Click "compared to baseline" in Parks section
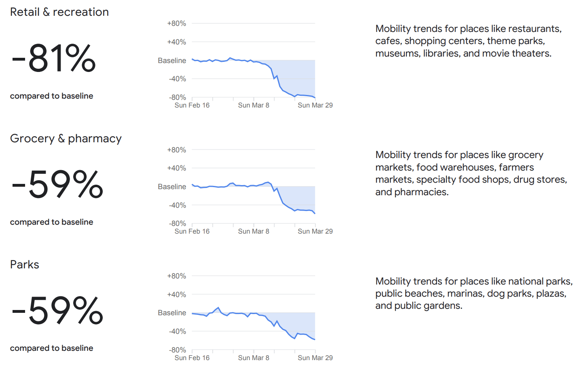This screenshot has height=388, width=588. click(52, 348)
